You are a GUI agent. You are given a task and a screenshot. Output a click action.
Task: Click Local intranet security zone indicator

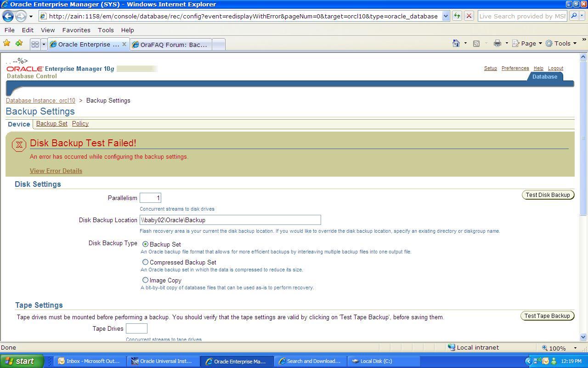pos(473,348)
